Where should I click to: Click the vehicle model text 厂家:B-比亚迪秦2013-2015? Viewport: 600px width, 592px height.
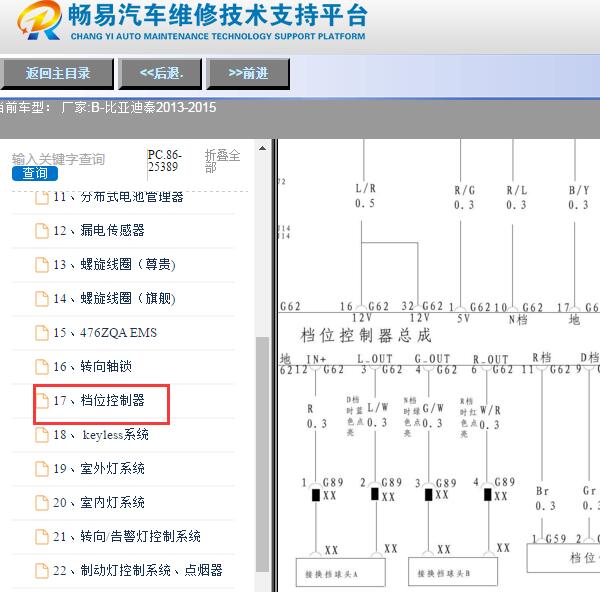click(139, 107)
